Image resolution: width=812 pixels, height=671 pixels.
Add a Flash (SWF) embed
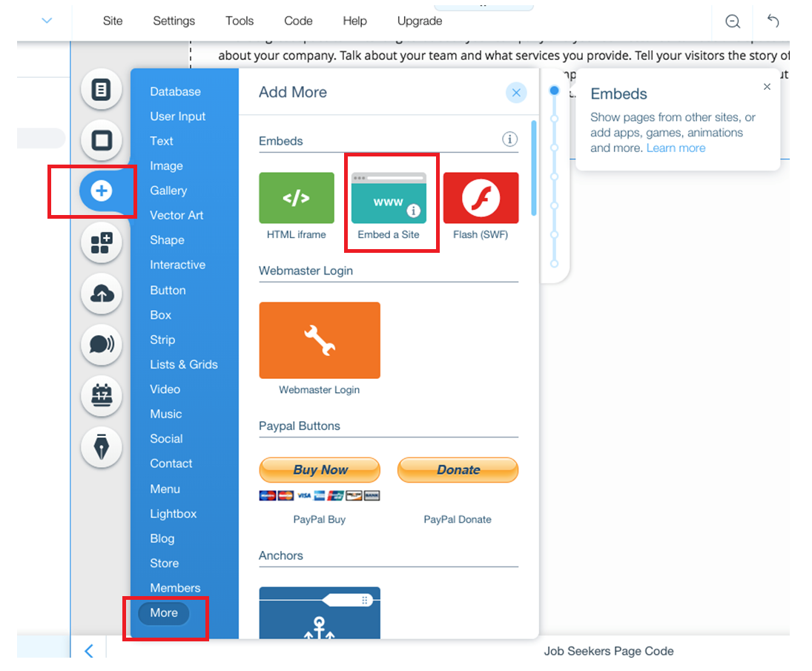pos(481,198)
